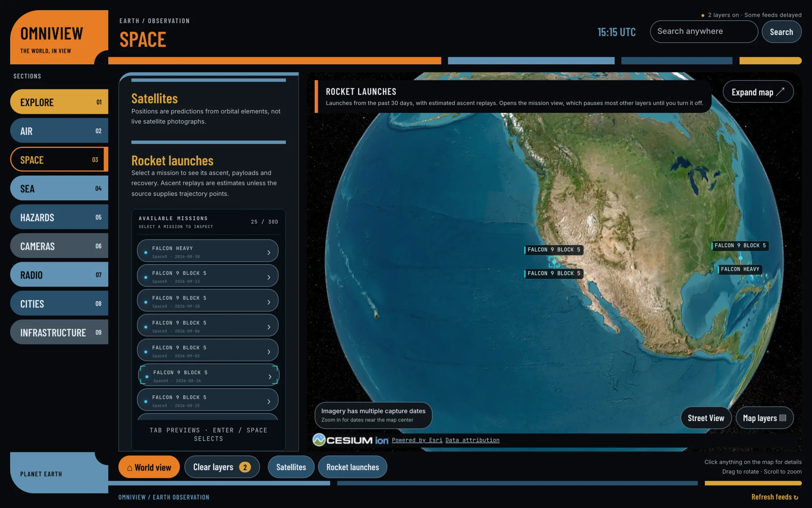Click chevron on the 2026-09-06 mission row

(x=269, y=327)
